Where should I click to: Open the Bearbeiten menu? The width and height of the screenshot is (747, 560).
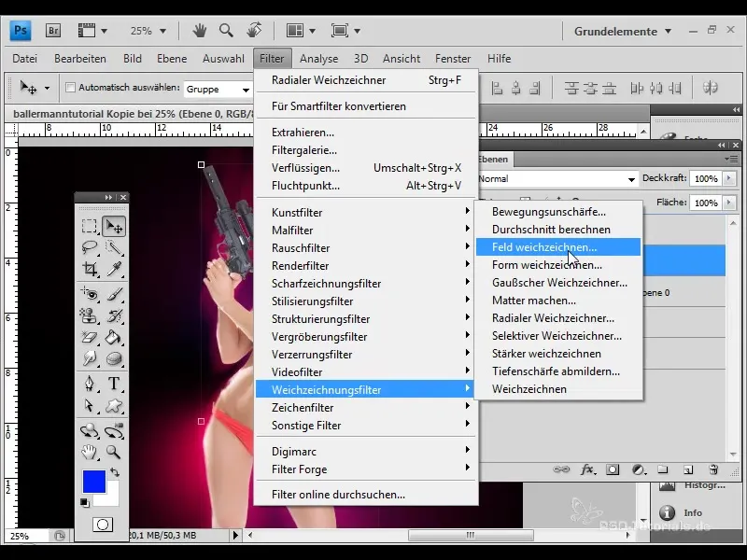(80, 59)
